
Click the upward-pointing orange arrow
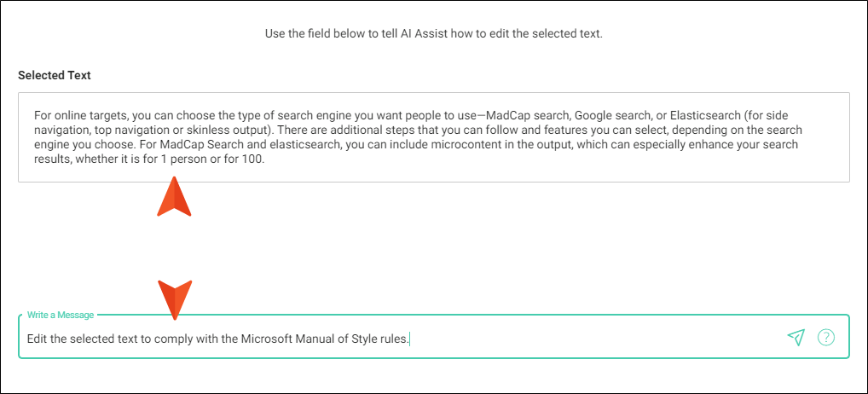[x=175, y=196]
